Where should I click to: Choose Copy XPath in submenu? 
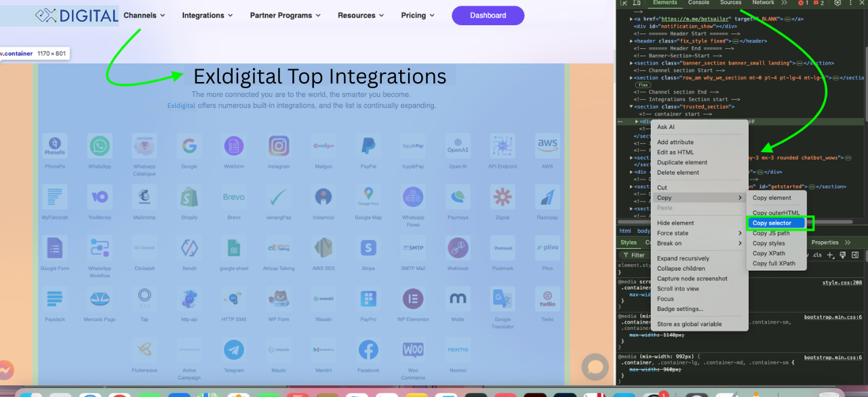click(776, 253)
